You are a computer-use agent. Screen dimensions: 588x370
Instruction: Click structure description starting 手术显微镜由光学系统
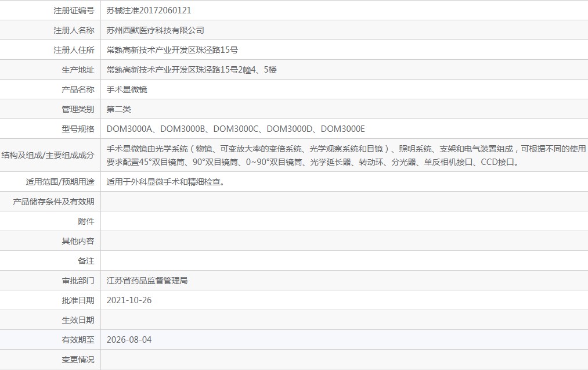346,155
